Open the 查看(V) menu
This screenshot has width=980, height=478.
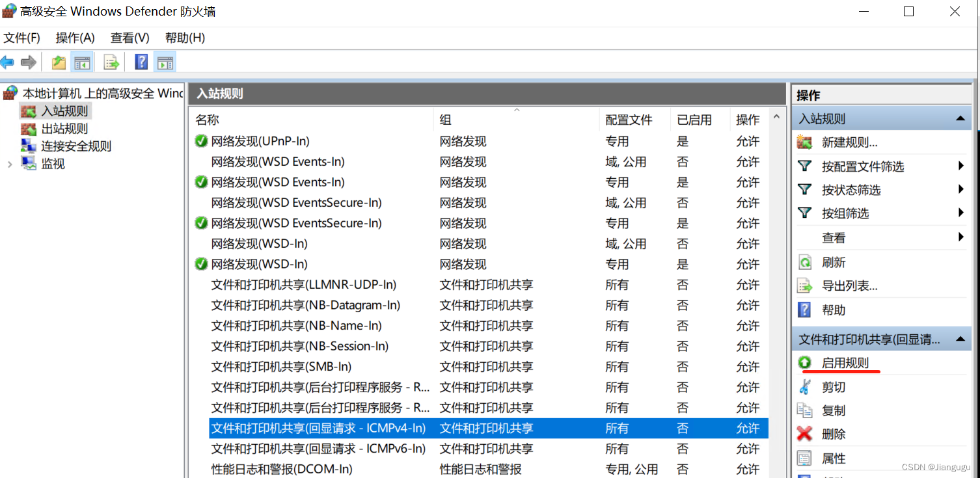(x=129, y=38)
